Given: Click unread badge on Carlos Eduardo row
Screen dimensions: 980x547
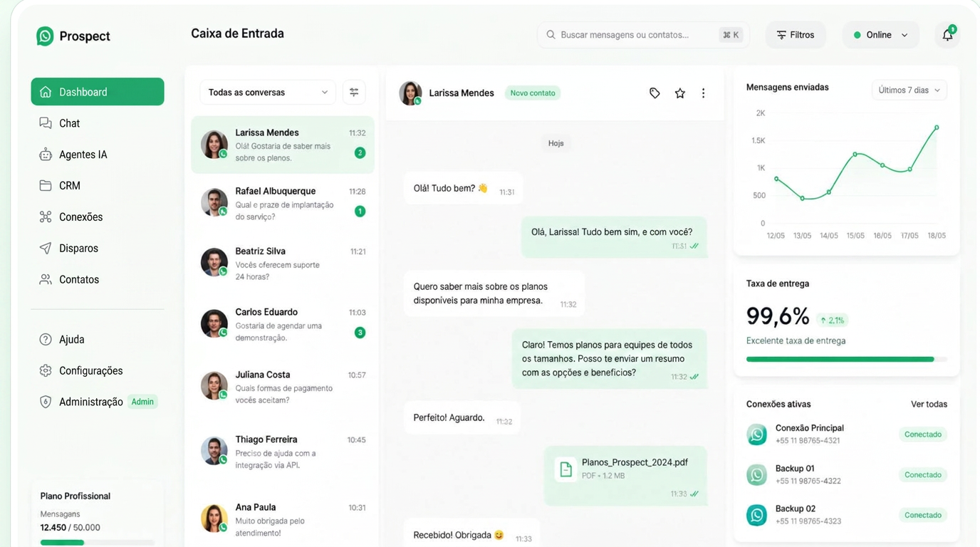Looking at the screenshot, I should (x=360, y=333).
